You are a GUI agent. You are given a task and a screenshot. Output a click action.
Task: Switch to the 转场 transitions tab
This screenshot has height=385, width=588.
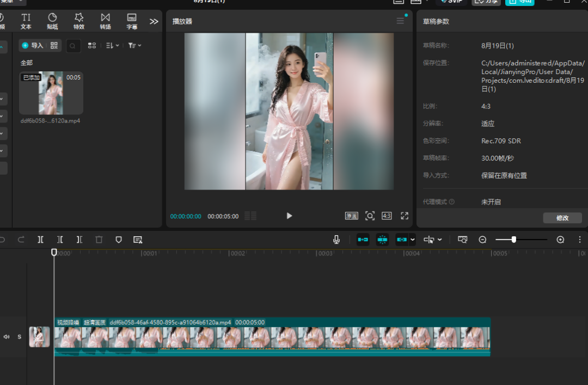[x=105, y=21]
